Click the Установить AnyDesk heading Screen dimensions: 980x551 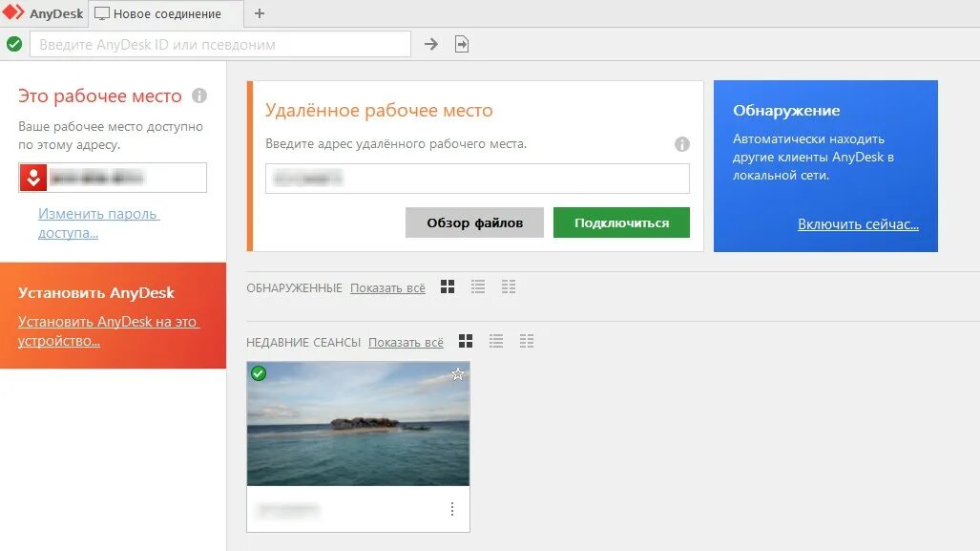point(96,293)
